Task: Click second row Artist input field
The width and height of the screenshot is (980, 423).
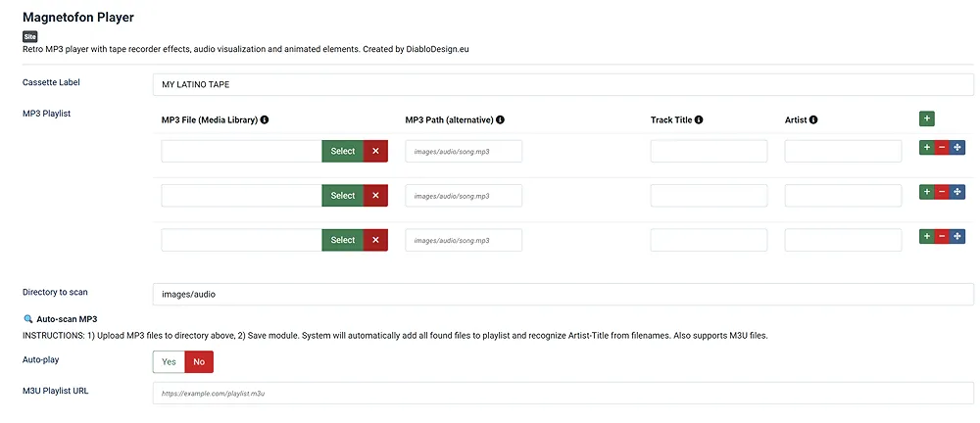Action: pyautogui.click(x=843, y=196)
